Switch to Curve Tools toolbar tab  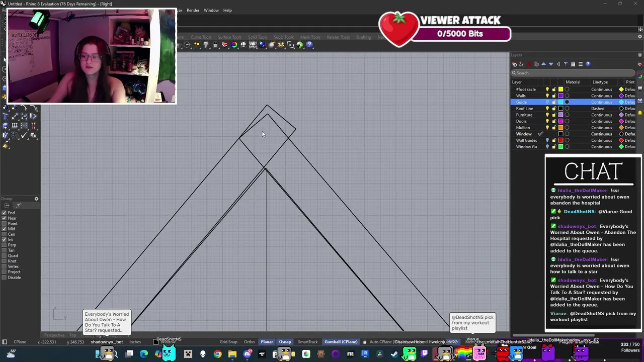click(201, 37)
